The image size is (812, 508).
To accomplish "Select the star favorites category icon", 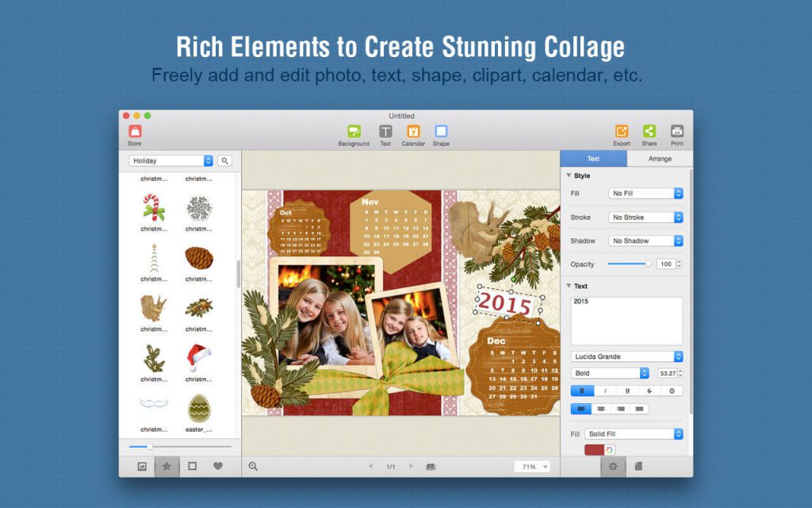I will pos(166,467).
